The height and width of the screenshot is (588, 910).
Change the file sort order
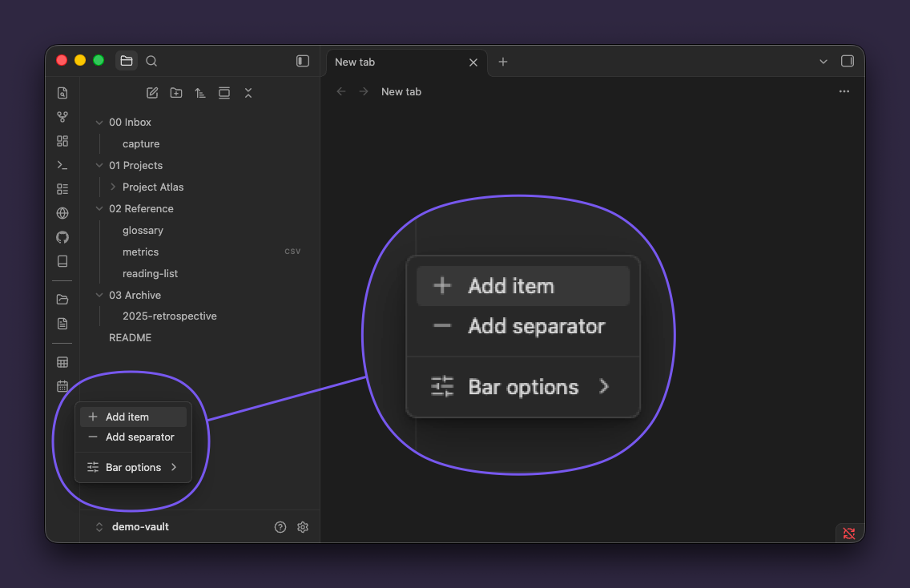pos(200,93)
